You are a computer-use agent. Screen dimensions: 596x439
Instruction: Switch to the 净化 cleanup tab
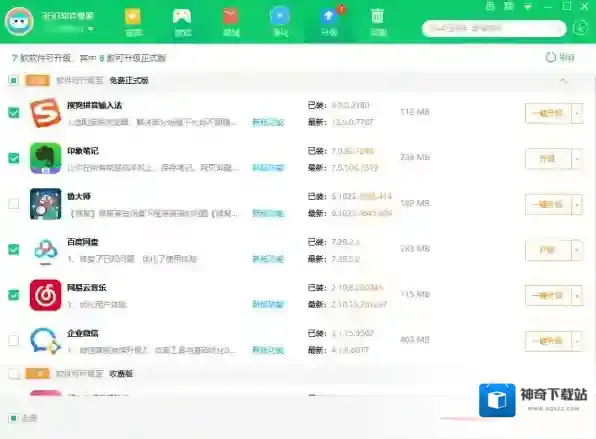click(x=280, y=22)
